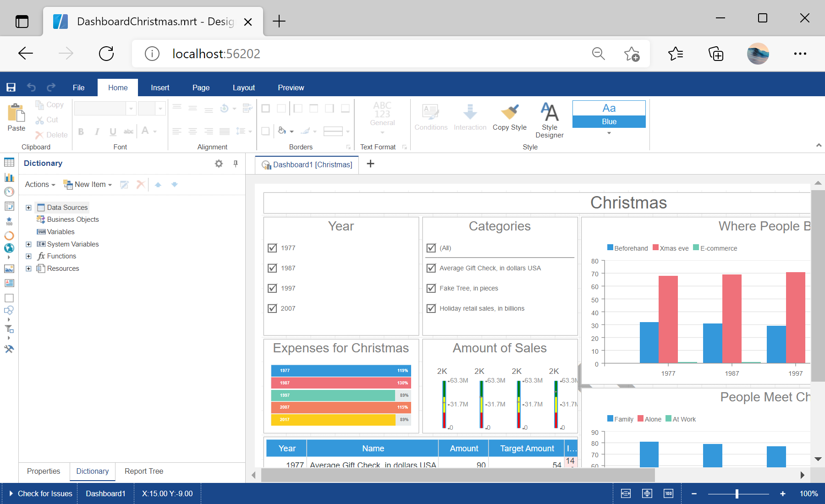Open the Properties panel tab

click(x=44, y=471)
